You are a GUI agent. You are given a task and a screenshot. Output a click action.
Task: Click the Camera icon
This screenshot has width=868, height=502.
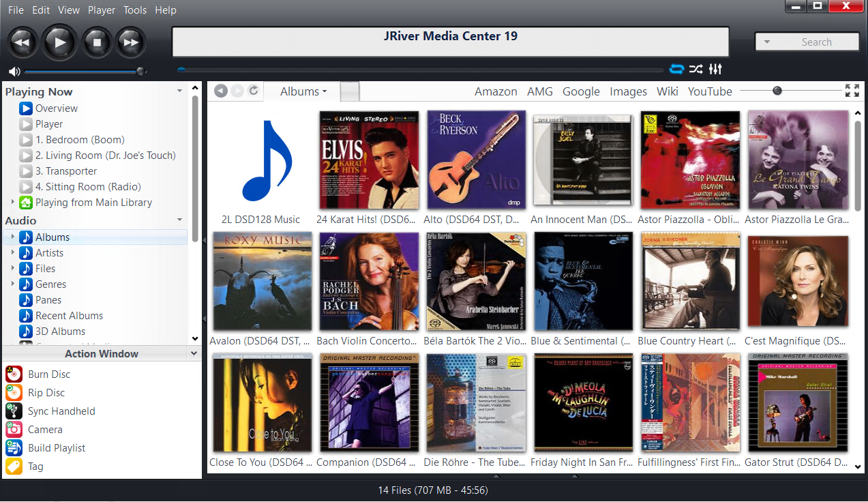14,429
